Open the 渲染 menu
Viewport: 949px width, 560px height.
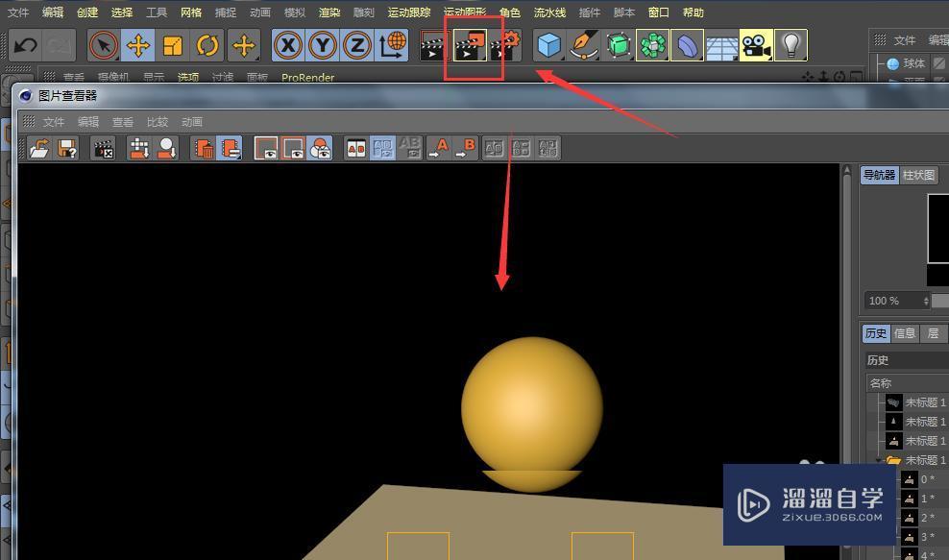pyautogui.click(x=329, y=12)
